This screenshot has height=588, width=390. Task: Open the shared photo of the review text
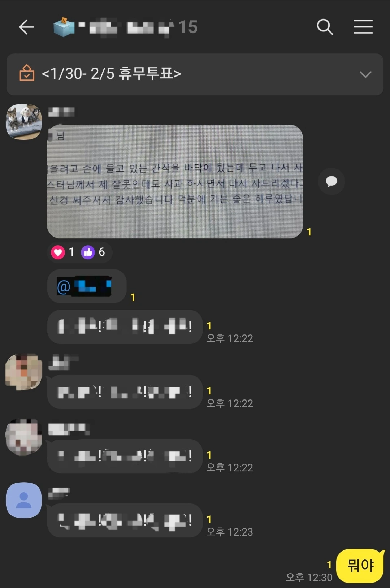click(x=175, y=181)
